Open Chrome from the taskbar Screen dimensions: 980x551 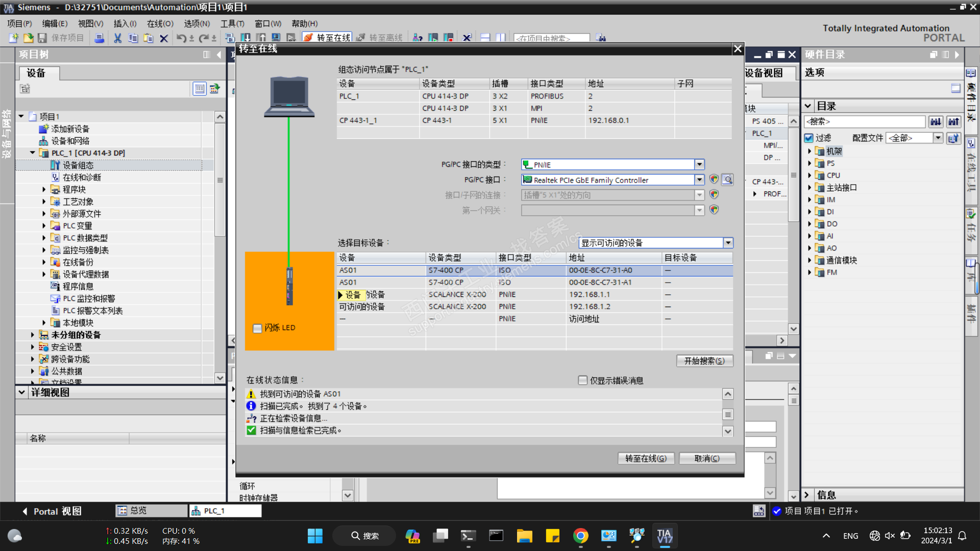(580, 536)
